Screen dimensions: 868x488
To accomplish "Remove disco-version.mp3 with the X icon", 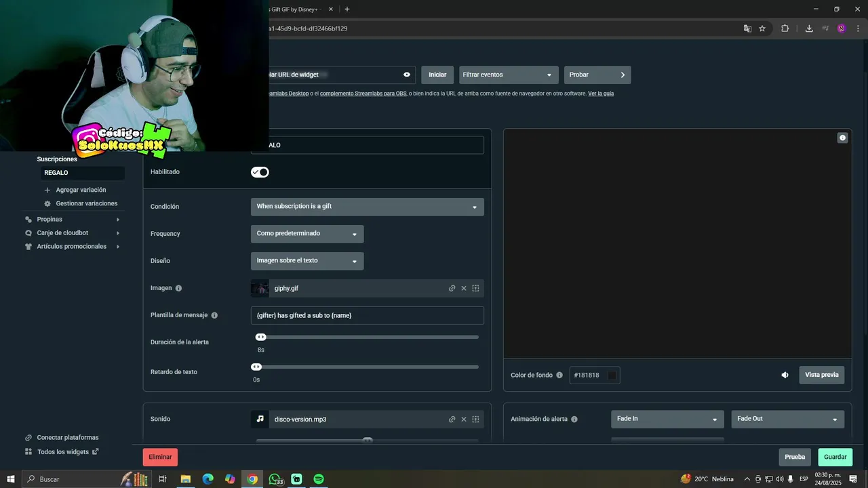I will click(464, 420).
